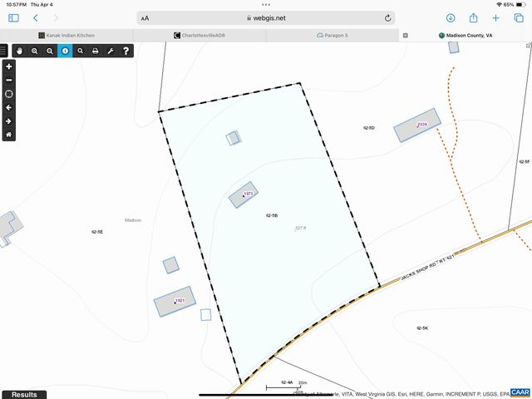Open the Help question mark
Image resolution: width=532 pixels, height=399 pixels.
[x=126, y=51]
